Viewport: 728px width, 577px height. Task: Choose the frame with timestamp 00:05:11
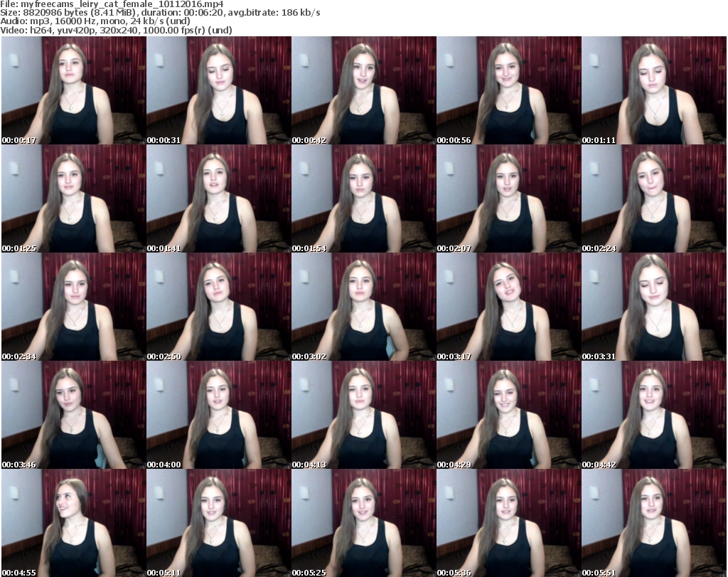[219, 523]
